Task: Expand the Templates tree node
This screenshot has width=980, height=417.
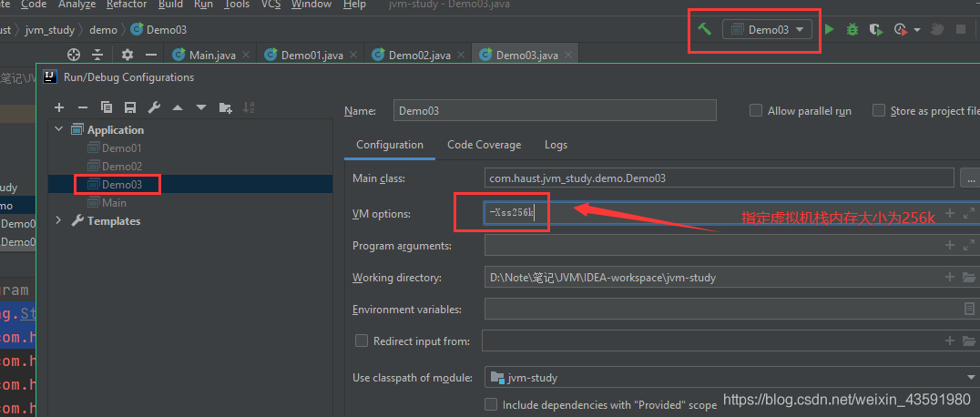Action: coord(60,220)
